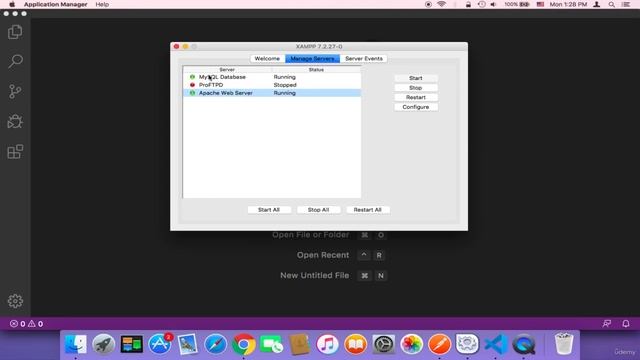This screenshot has width=640, height=360.
Task: Open Mission Control in the Dock
Action: point(131,344)
